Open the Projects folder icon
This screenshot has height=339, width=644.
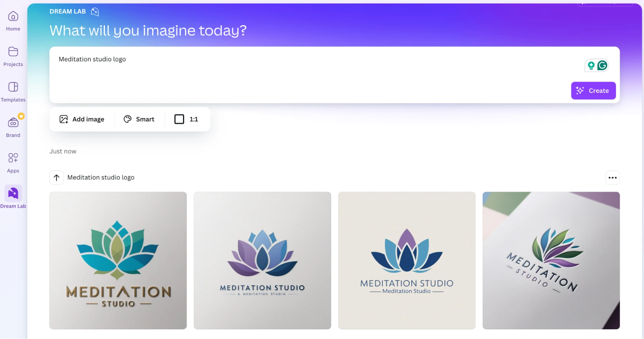[x=13, y=52]
